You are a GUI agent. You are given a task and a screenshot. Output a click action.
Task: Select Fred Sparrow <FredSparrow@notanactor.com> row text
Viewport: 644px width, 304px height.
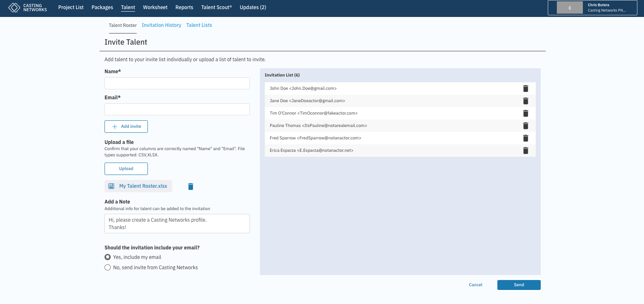pyautogui.click(x=316, y=138)
